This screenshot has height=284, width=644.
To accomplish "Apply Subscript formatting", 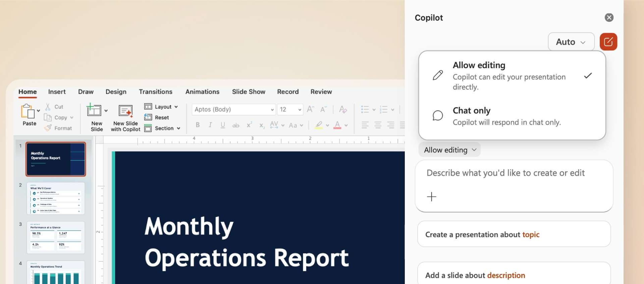I will tap(262, 125).
